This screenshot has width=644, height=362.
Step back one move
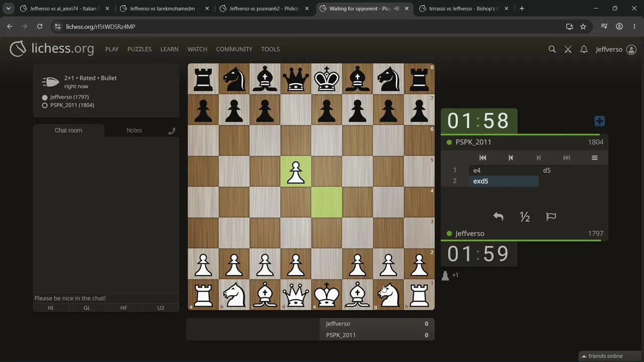pos(511,158)
